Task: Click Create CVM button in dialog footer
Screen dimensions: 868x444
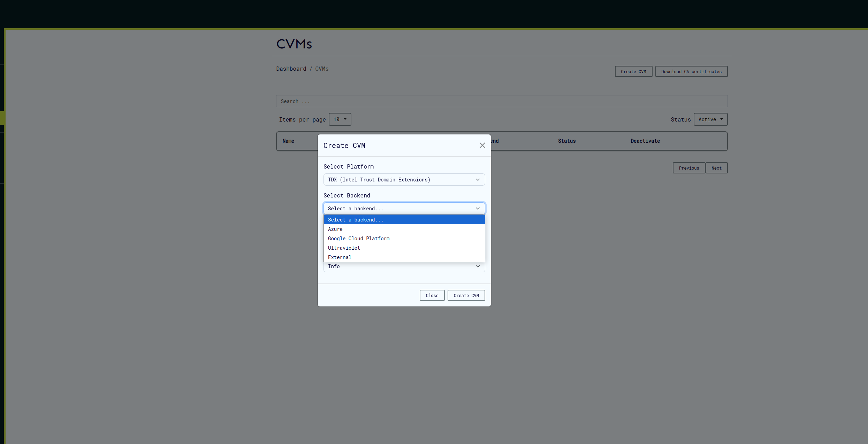Action: pyautogui.click(x=466, y=295)
